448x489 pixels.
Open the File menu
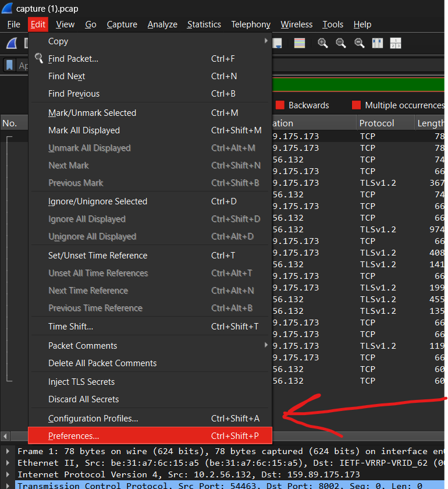[x=14, y=24]
